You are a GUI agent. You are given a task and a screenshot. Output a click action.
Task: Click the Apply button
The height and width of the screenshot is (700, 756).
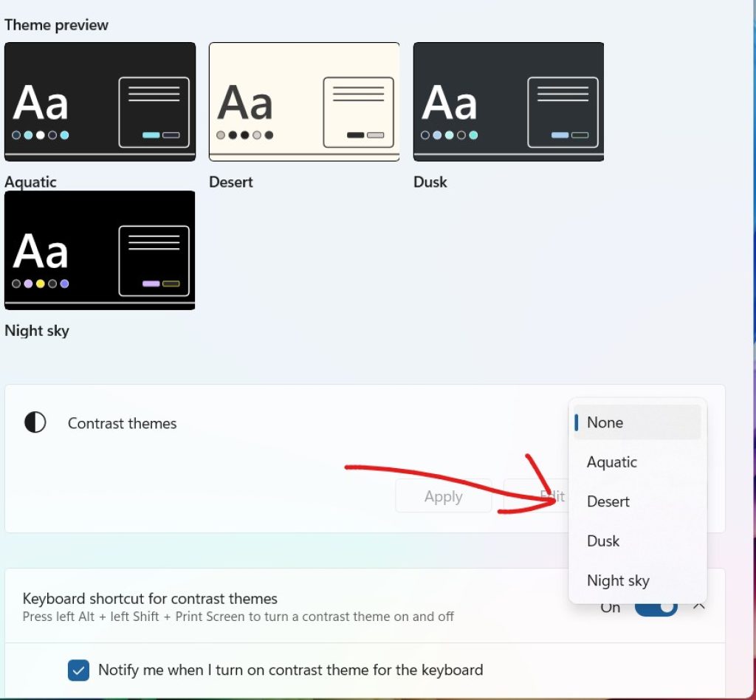coord(443,496)
